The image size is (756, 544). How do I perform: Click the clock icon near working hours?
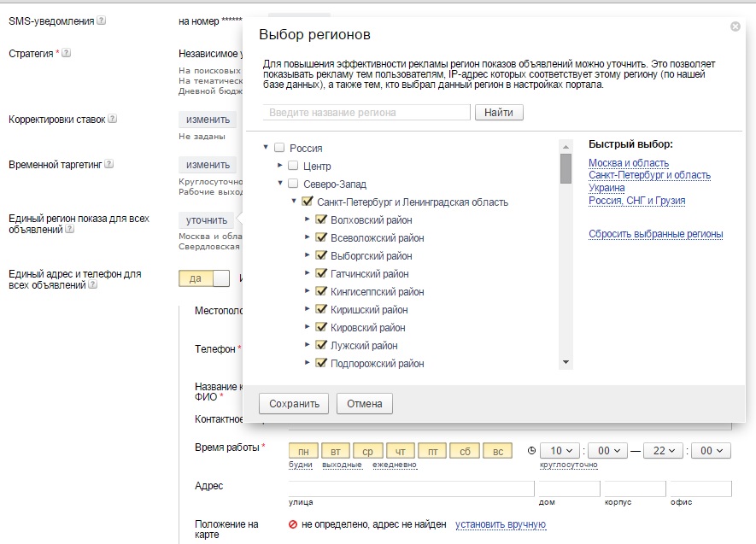[531, 451]
